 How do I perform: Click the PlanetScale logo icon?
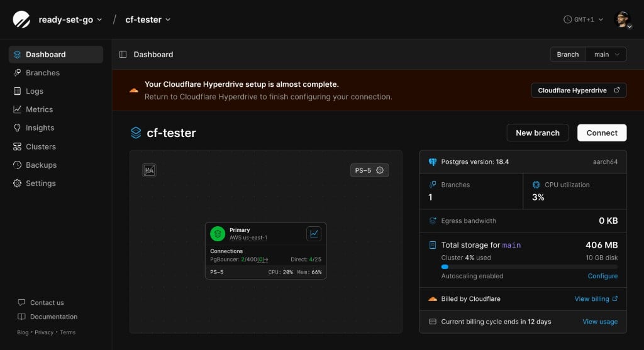coord(21,19)
